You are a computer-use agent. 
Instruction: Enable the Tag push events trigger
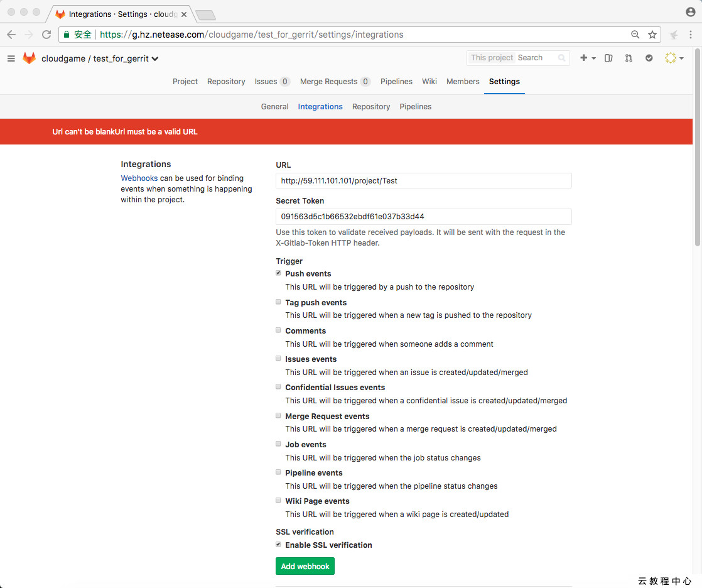click(x=279, y=302)
